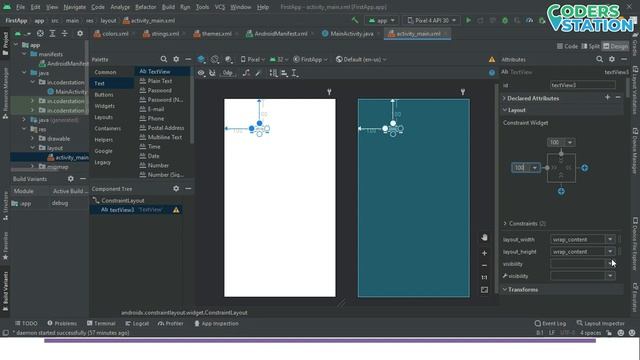Click the Profile app gauge icon
This screenshot has height=360, width=640.
click(x=529, y=20)
